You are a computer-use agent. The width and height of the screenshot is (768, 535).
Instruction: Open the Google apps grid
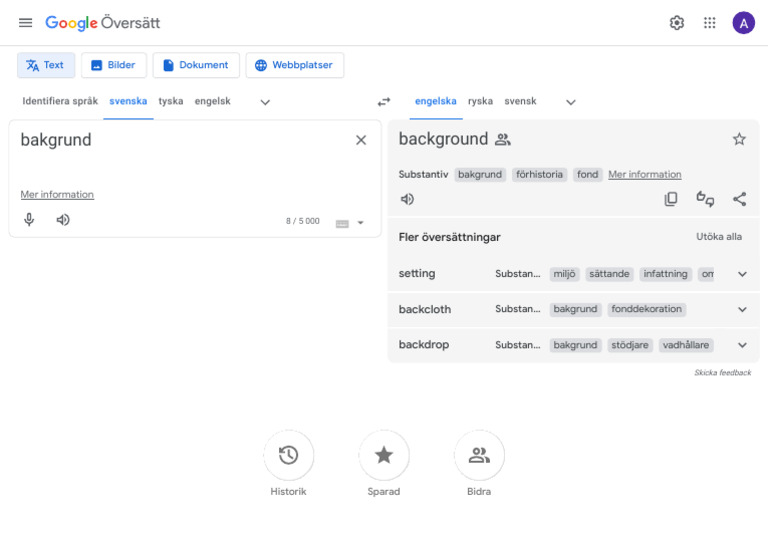point(709,23)
